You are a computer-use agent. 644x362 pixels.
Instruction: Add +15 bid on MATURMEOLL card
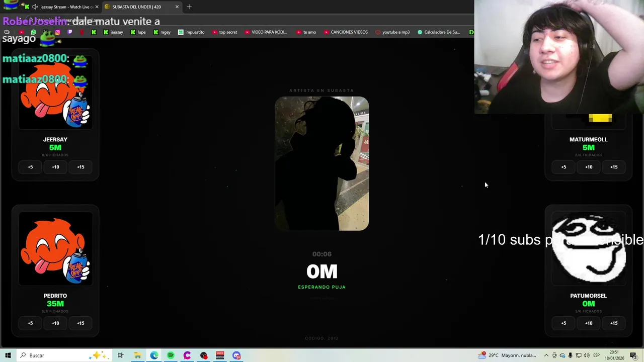[614, 167]
